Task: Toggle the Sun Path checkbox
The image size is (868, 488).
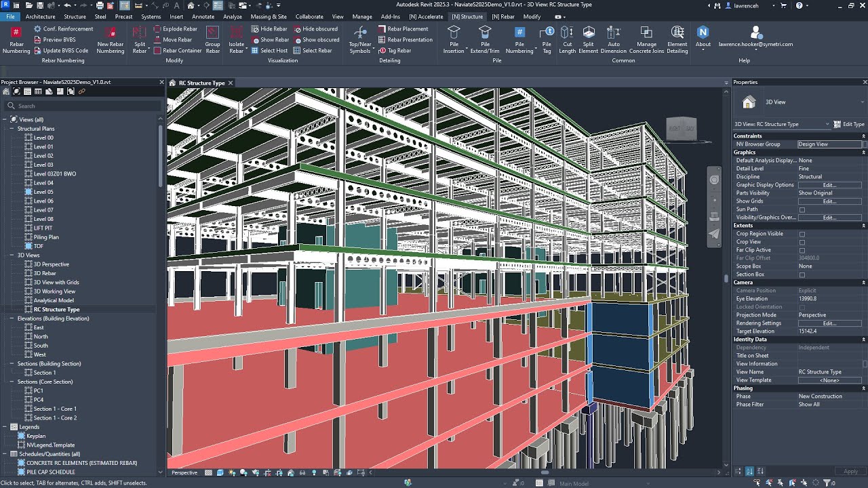Action: [x=802, y=209]
